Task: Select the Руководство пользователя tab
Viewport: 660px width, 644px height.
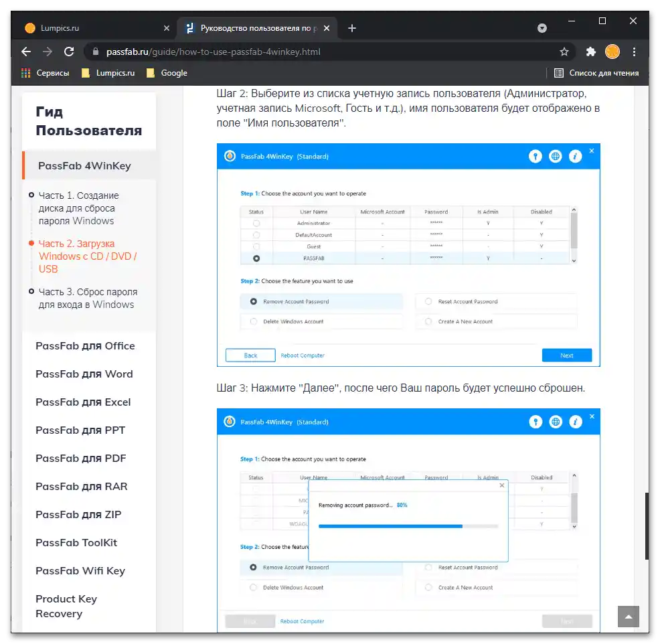Action: 257,28
